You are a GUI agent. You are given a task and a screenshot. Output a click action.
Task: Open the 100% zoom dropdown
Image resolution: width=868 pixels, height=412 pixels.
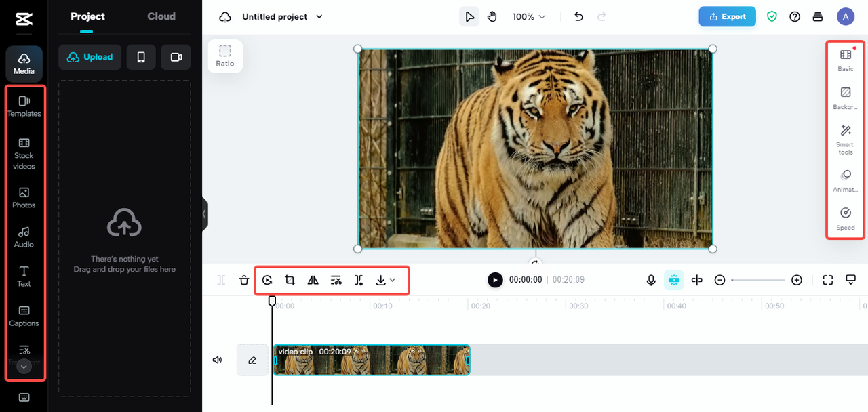(x=529, y=16)
